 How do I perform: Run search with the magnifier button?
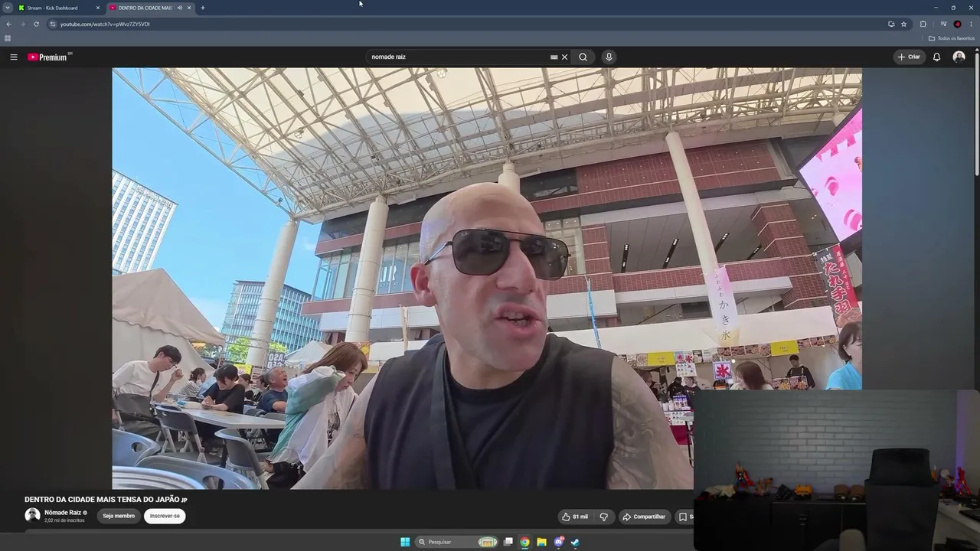583,57
